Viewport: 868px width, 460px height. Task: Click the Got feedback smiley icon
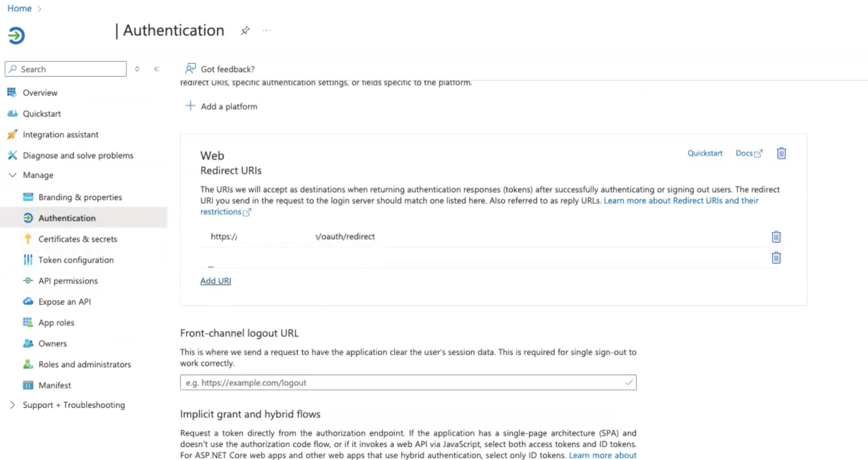191,69
